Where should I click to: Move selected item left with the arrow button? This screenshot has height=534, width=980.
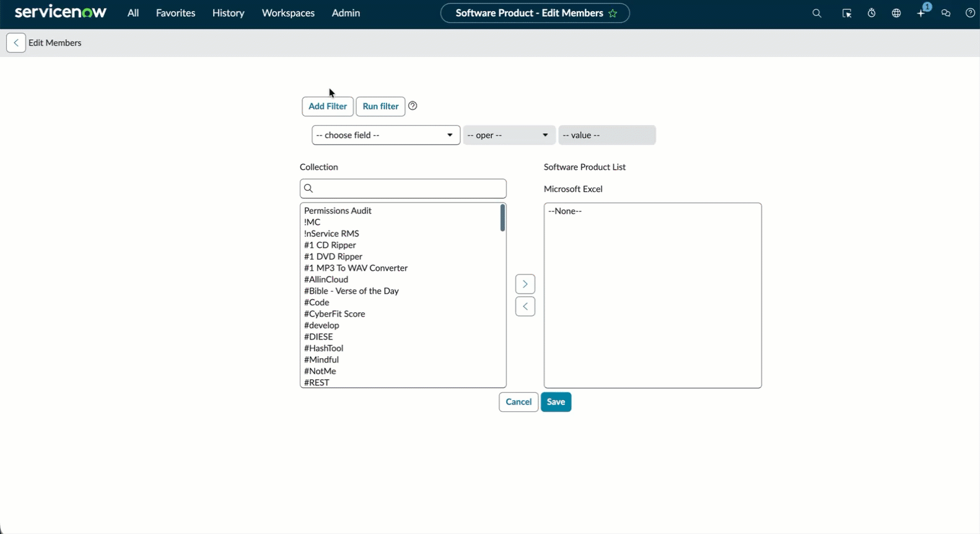(x=525, y=307)
